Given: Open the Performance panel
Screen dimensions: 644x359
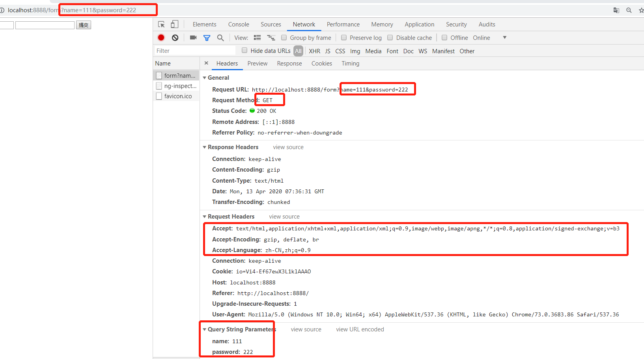Looking at the screenshot, I should click(343, 24).
